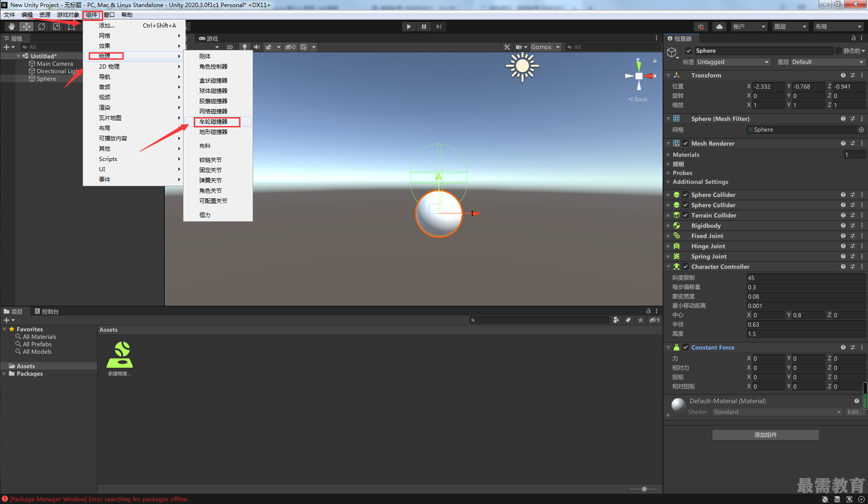Disable the first Sphere Collider checkbox
868x504 pixels.
click(x=685, y=195)
